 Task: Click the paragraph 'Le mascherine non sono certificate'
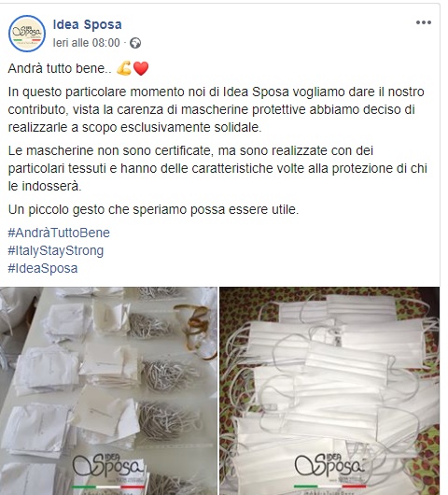point(217,168)
